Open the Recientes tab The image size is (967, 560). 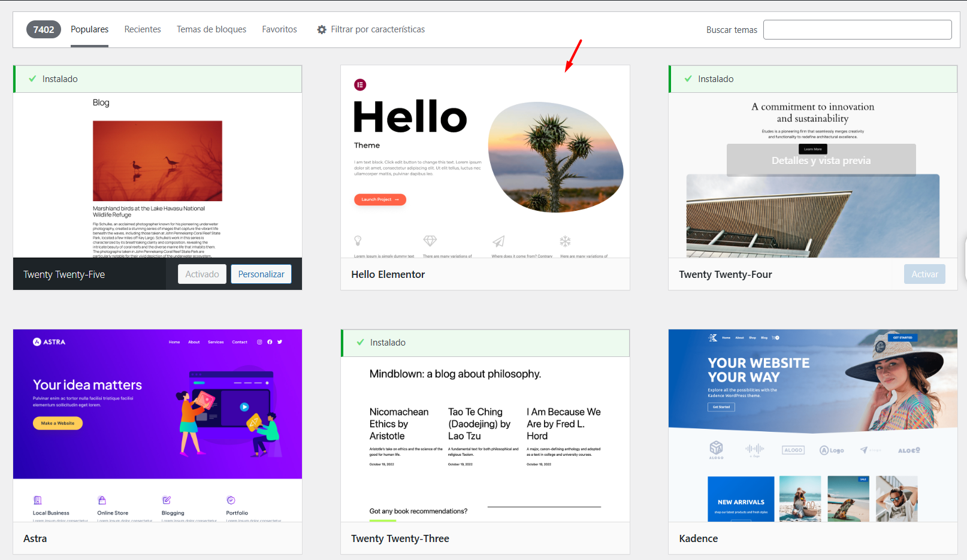click(x=143, y=29)
